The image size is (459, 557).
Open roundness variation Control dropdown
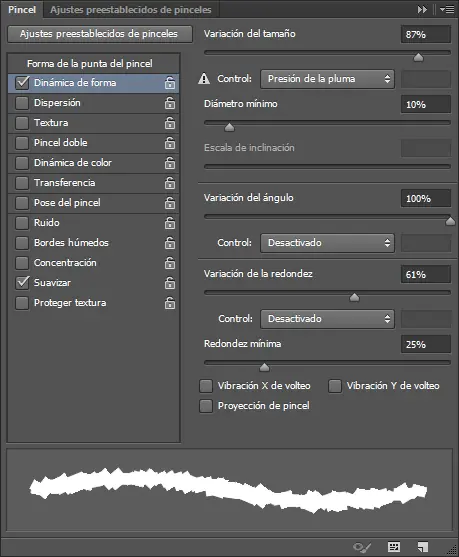(x=327, y=319)
